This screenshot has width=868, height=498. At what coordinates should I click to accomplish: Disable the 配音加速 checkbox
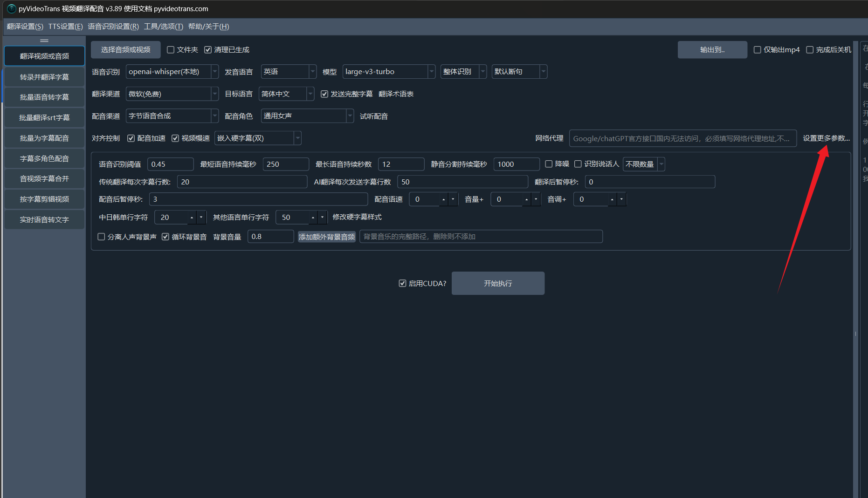click(131, 138)
